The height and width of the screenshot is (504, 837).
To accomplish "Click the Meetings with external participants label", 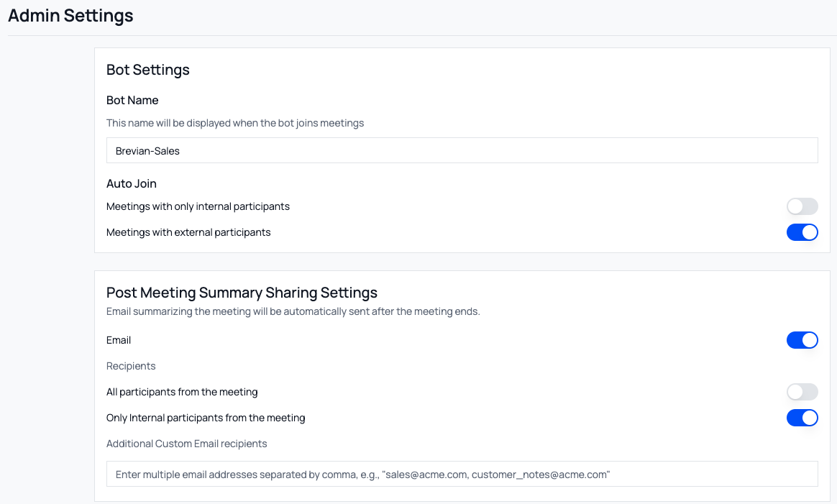I will (188, 232).
